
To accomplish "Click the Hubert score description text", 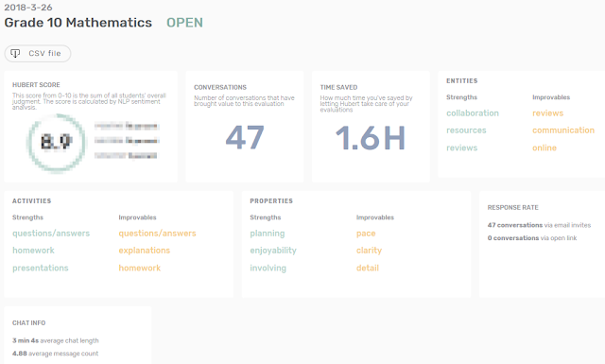I will click(x=89, y=101).
